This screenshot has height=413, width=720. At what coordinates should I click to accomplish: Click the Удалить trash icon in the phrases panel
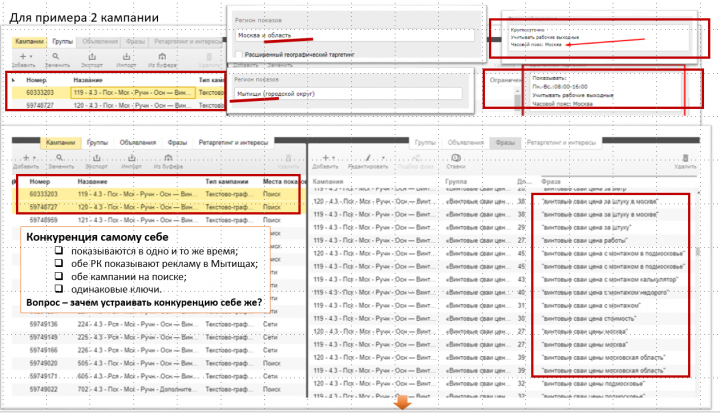[x=685, y=158]
